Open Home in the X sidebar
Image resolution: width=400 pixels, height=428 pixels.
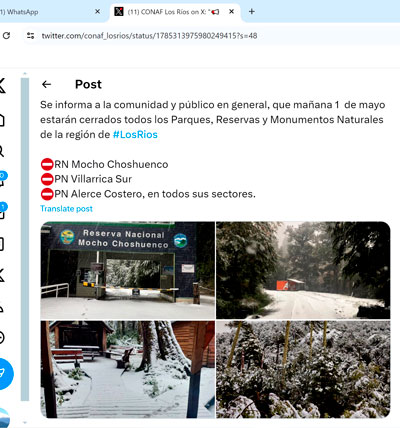click(x=2, y=120)
